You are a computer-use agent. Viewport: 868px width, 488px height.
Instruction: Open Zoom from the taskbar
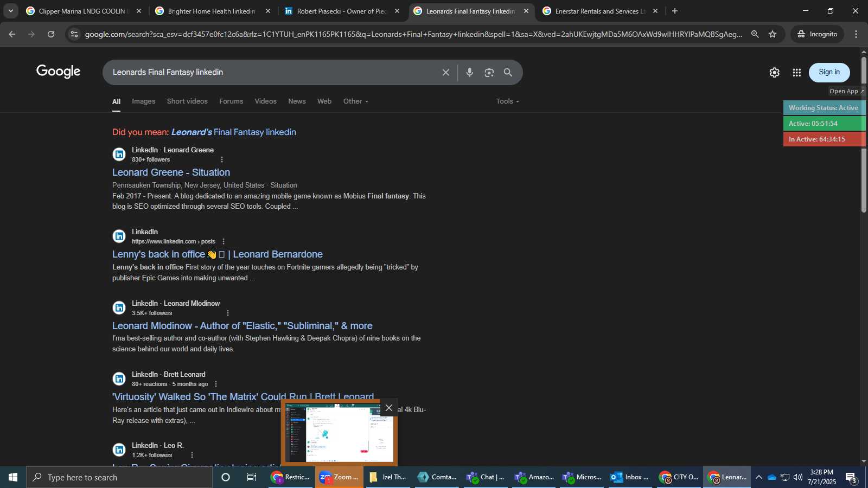coord(339,477)
